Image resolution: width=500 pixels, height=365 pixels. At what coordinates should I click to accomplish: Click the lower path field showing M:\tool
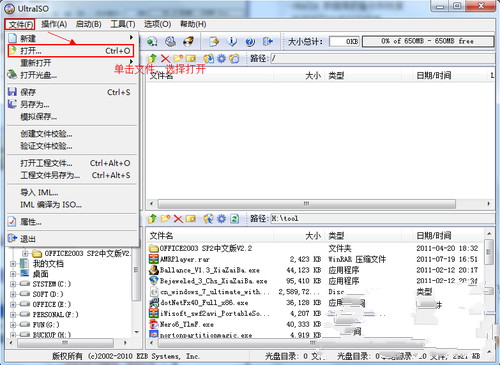(383, 219)
